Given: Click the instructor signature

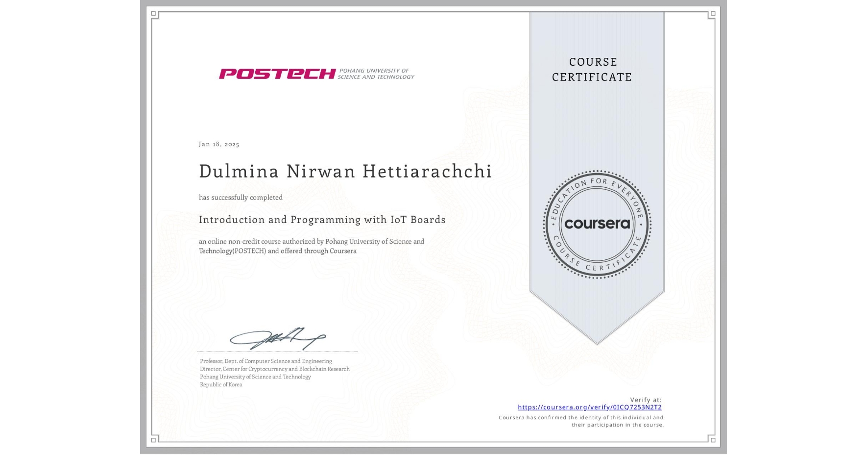Looking at the screenshot, I should tap(278, 338).
